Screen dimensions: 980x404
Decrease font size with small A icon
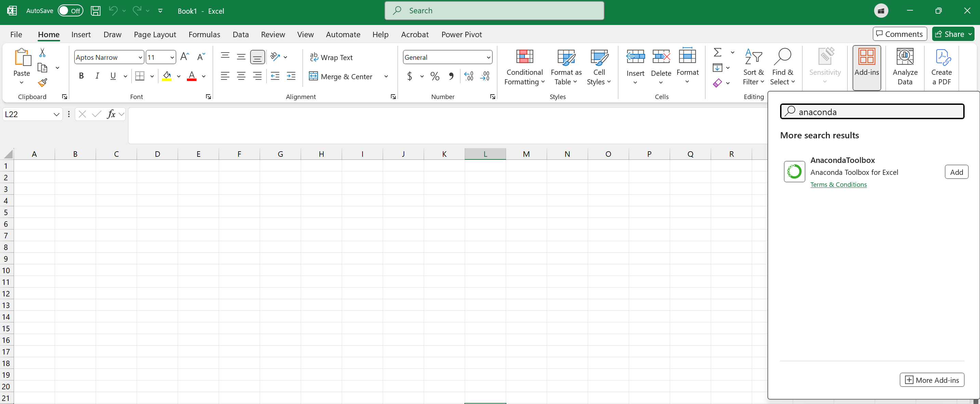[x=201, y=57]
